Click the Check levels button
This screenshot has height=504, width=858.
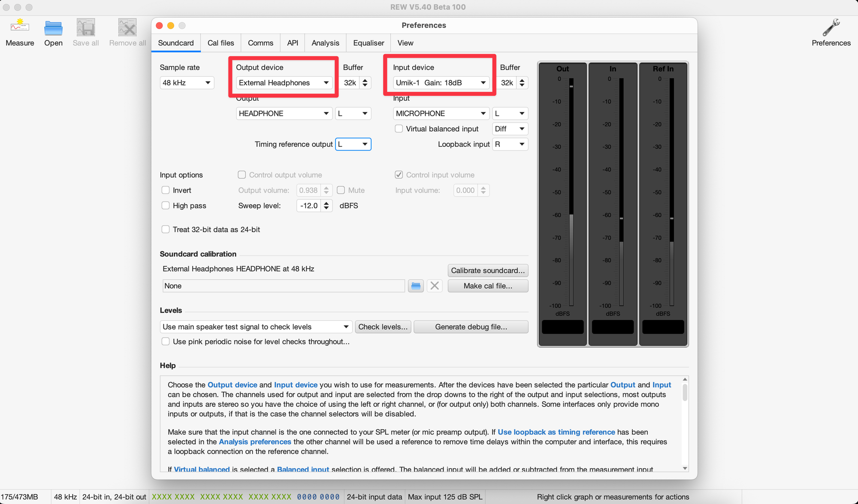(x=383, y=327)
